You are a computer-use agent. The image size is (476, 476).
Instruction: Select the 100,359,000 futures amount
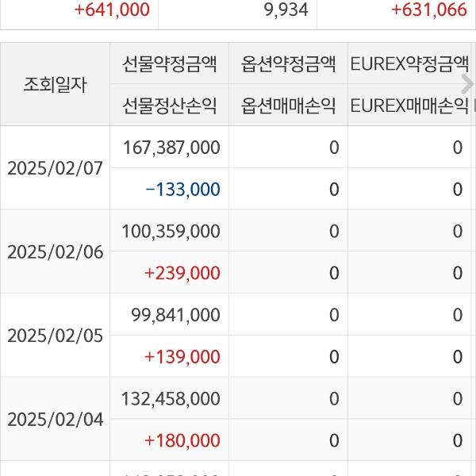click(172, 231)
